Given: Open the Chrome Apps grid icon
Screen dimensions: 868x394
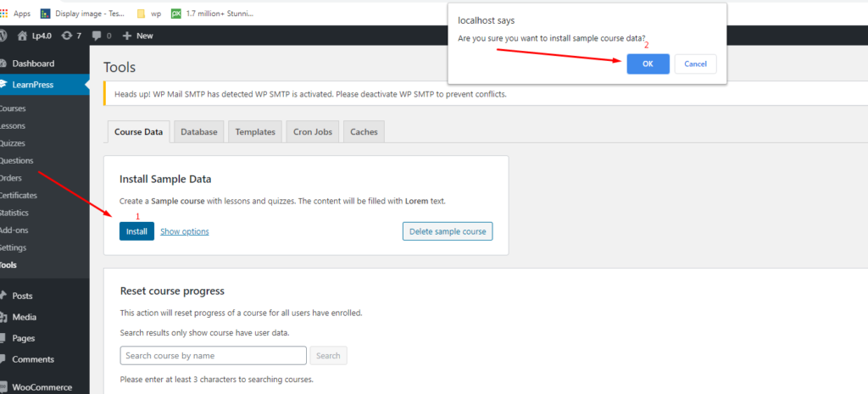Looking at the screenshot, I should (x=4, y=14).
